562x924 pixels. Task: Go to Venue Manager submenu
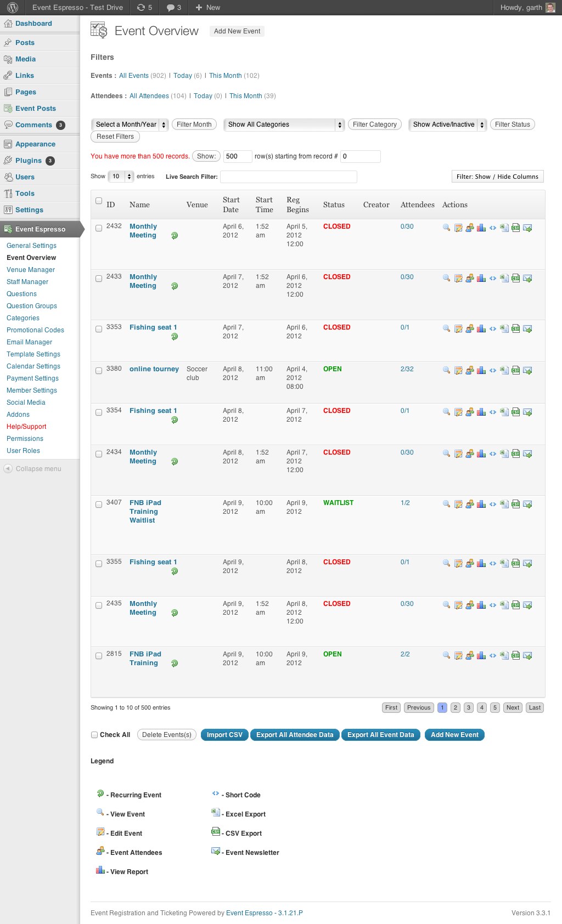(31, 270)
